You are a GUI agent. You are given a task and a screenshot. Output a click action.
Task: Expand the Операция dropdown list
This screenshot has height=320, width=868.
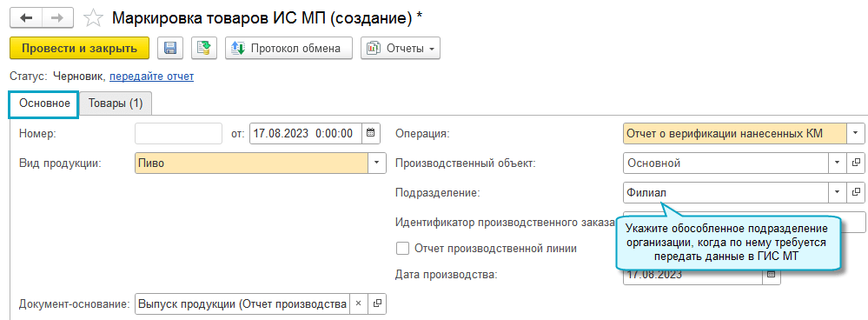[x=856, y=133]
